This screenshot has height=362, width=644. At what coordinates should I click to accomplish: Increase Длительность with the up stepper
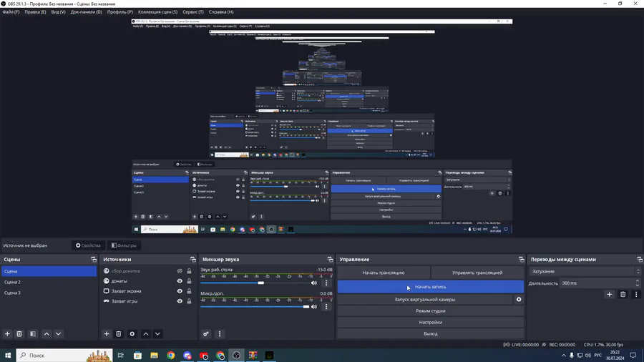coord(638,281)
